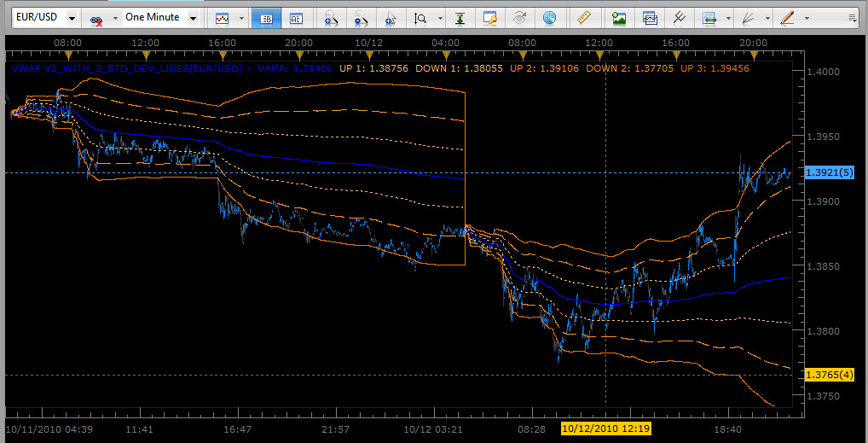Click the timeline marker below 04:00
The width and height of the screenshot is (868, 443).
click(446, 55)
